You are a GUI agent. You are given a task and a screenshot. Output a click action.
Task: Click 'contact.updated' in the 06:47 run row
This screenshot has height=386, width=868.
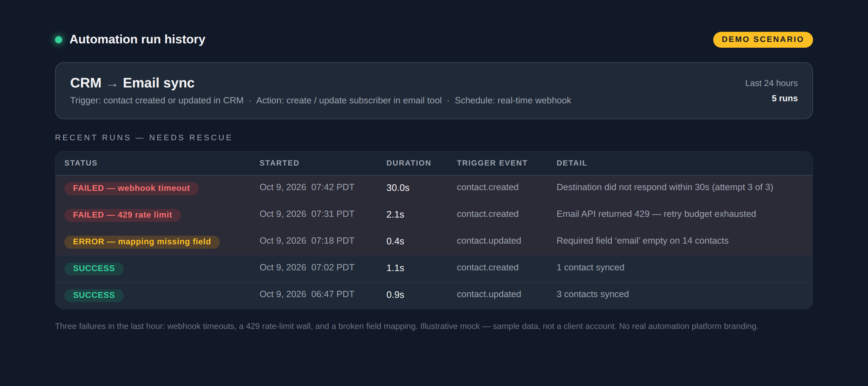pos(489,294)
